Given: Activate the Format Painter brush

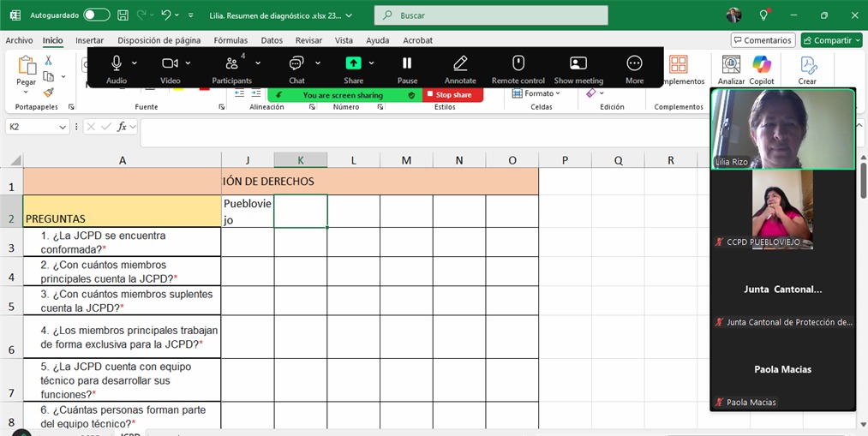Looking at the screenshot, I should click(49, 92).
